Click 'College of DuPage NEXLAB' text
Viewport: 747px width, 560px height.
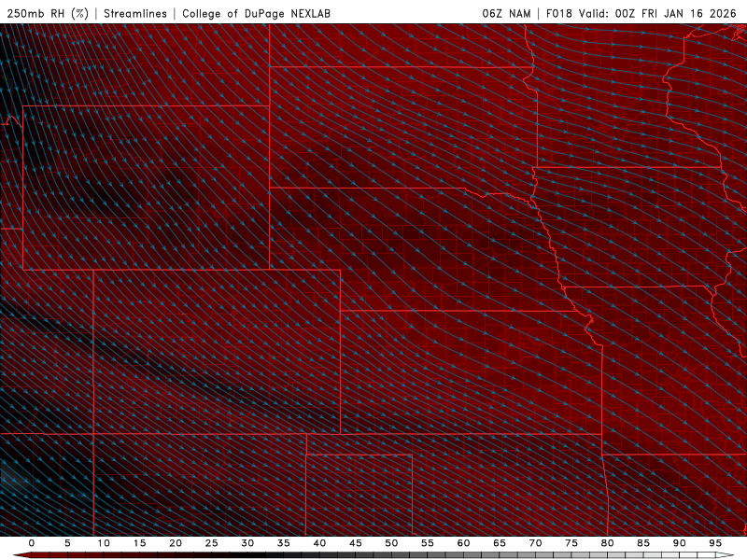click(x=256, y=13)
